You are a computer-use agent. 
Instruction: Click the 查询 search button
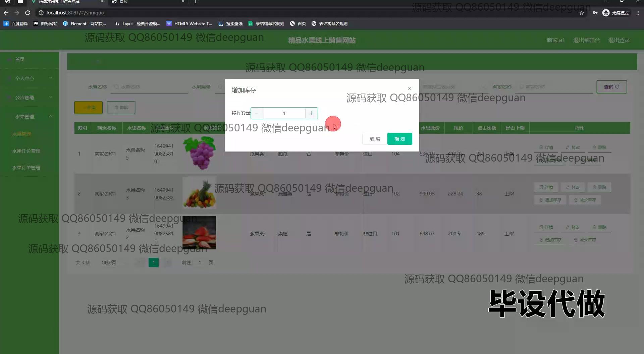[x=611, y=87]
